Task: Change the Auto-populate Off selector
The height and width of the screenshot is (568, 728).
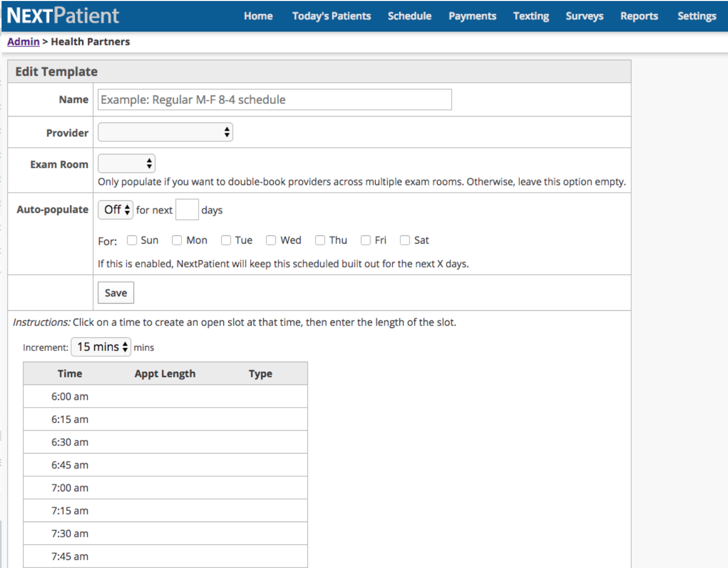Action: coord(115,209)
